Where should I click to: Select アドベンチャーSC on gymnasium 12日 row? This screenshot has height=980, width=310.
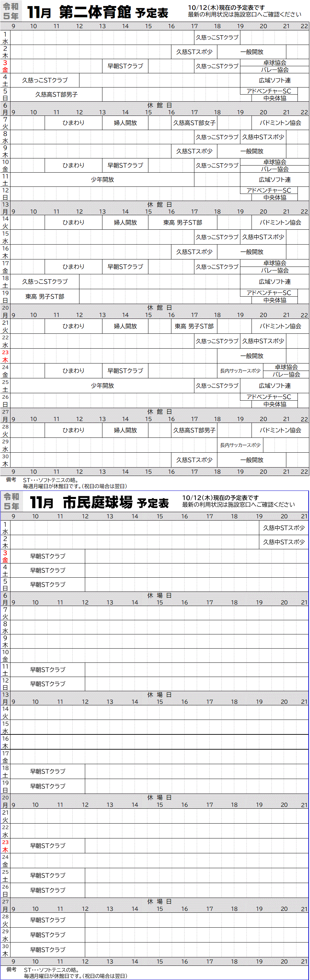[269, 190]
